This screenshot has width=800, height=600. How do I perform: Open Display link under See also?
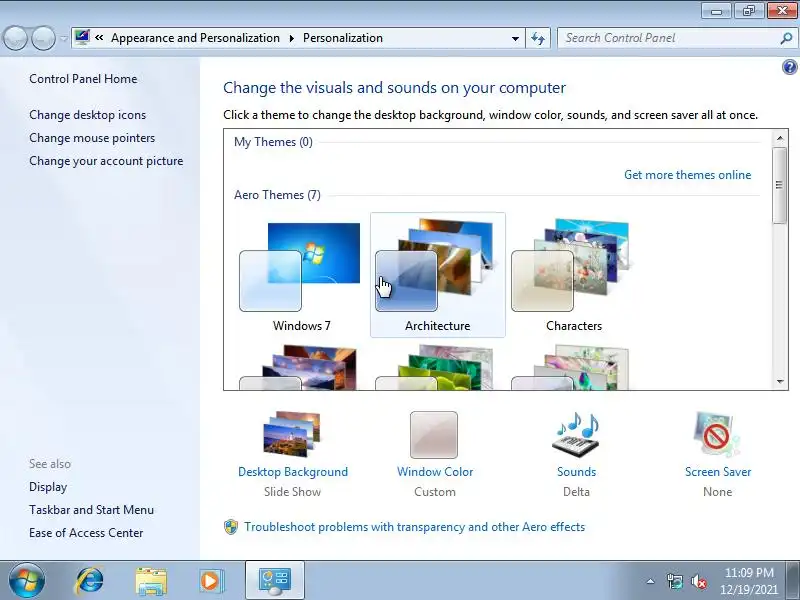(48, 487)
